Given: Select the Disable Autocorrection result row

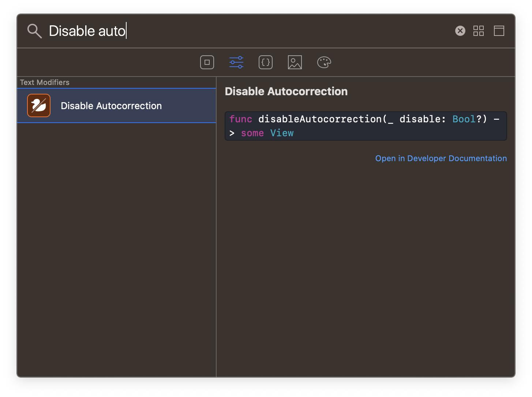Looking at the screenshot, I should pyautogui.click(x=116, y=105).
